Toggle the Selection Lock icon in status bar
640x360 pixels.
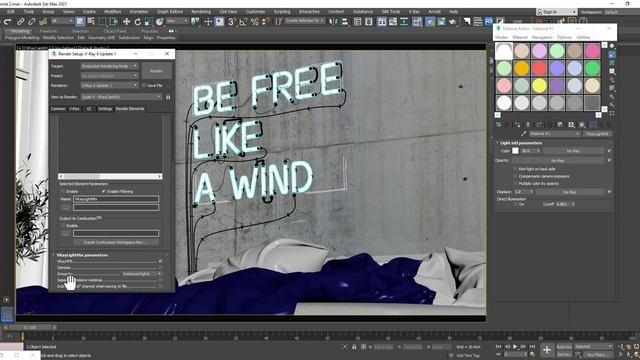coord(354,347)
